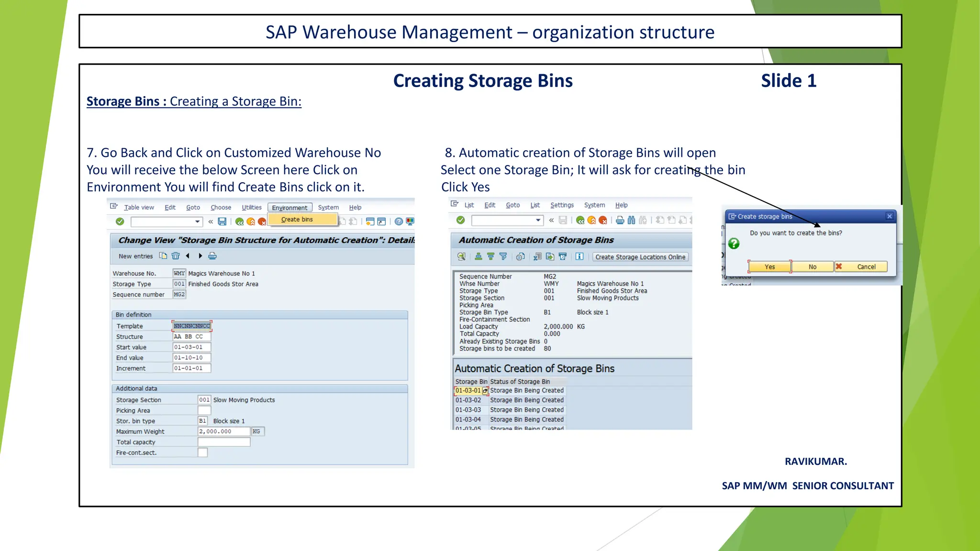The image size is (980, 551).
Task: Open Goto menu in Change View window
Action: 193,208
